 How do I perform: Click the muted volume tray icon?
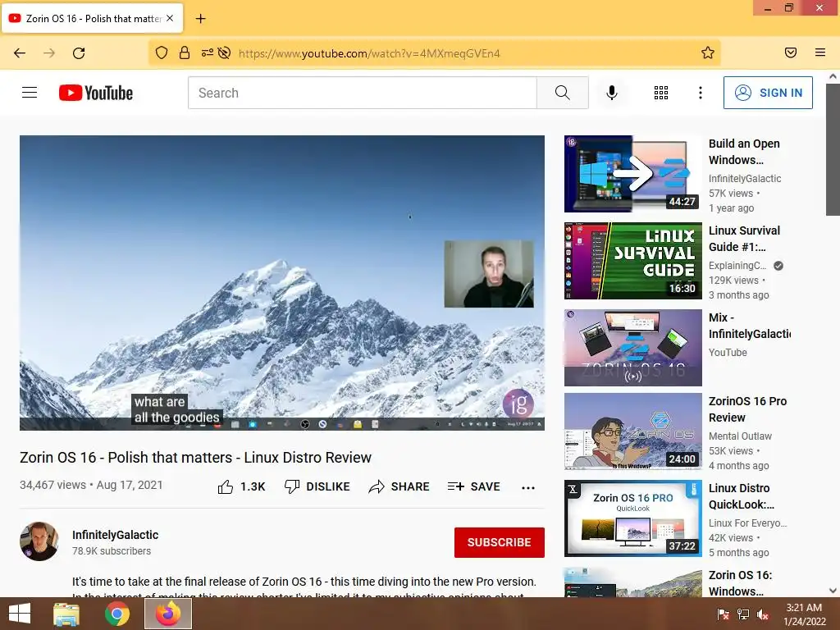(x=763, y=614)
